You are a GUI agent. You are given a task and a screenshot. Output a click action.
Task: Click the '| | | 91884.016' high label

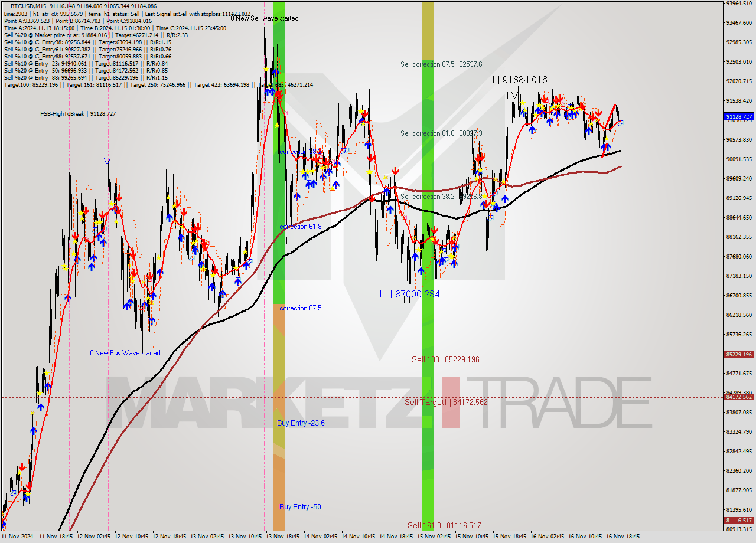point(517,80)
